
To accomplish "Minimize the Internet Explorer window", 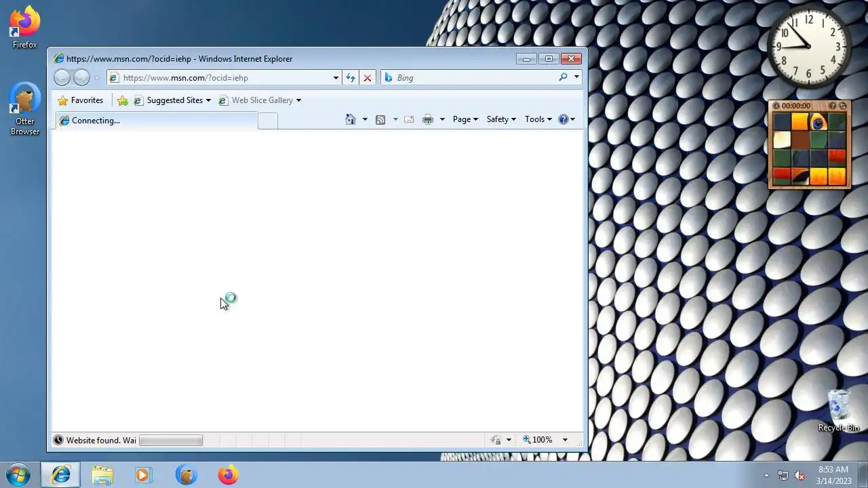I will (526, 59).
